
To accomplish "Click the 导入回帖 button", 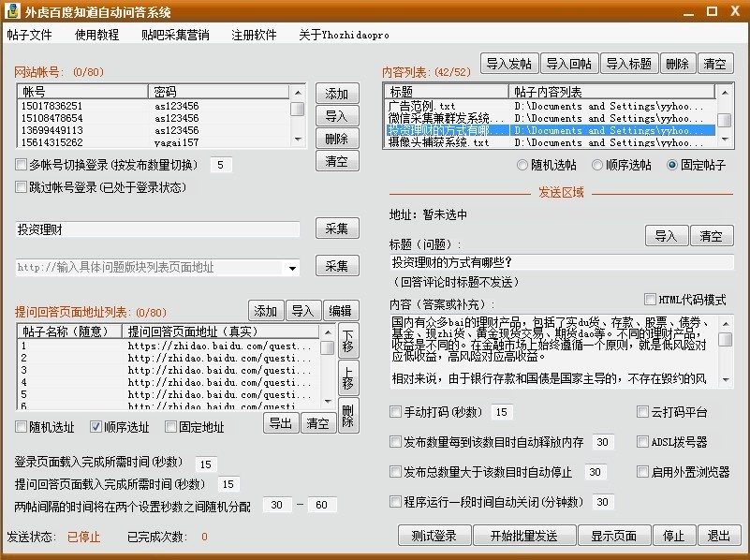I will pyautogui.click(x=569, y=64).
